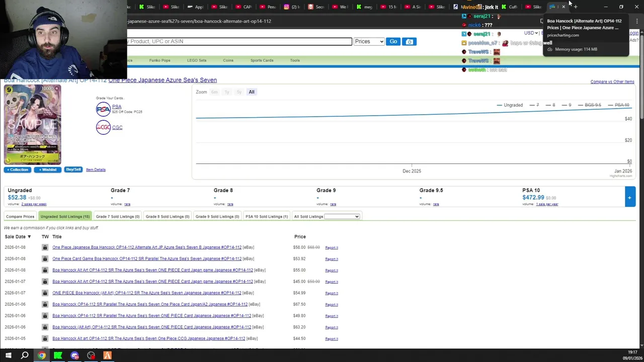Toggle the grade 7 series in chart legend
This screenshot has width=644, height=362.
pos(534,105)
